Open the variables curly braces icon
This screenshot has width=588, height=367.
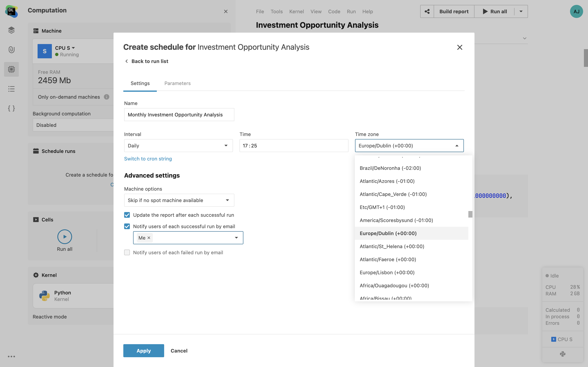[11, 108]
